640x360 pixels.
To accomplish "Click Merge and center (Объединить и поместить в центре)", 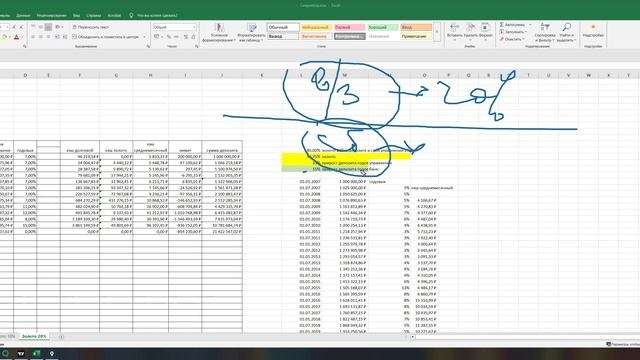I will [x=106, y=37].
